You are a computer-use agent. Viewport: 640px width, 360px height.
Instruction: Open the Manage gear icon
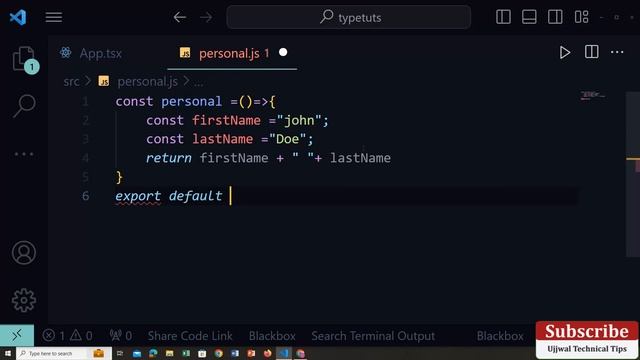click(x=24, y=300)
